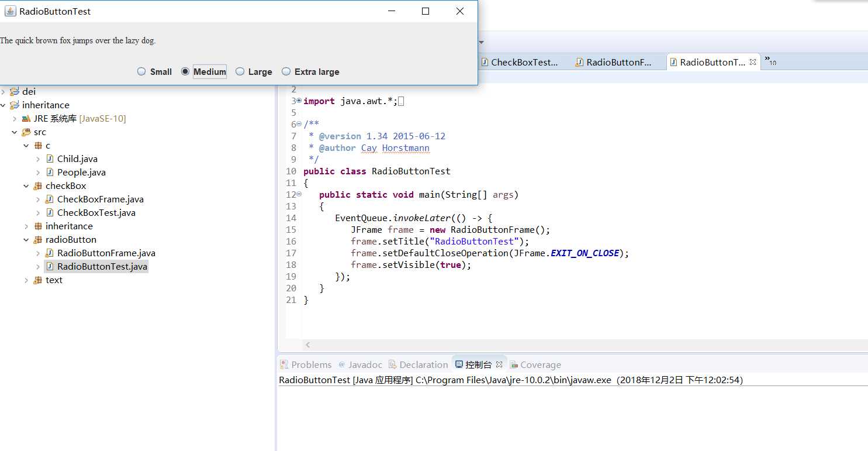Image resolution: width=868 pixels, height=451 pixels.
Task: Collapse the inheritance project node
Action: [x=4, y=105]
